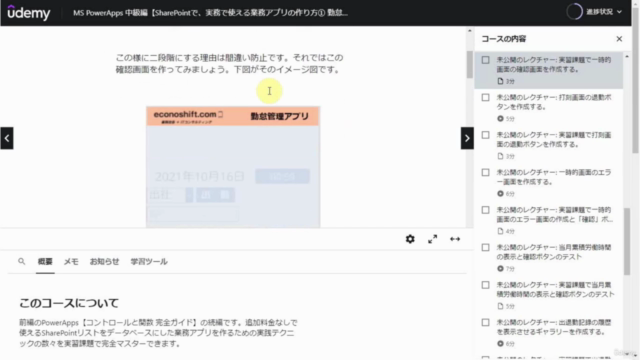Open the settings gear under the lecture

pyautogui.click(x=410, y=239)
